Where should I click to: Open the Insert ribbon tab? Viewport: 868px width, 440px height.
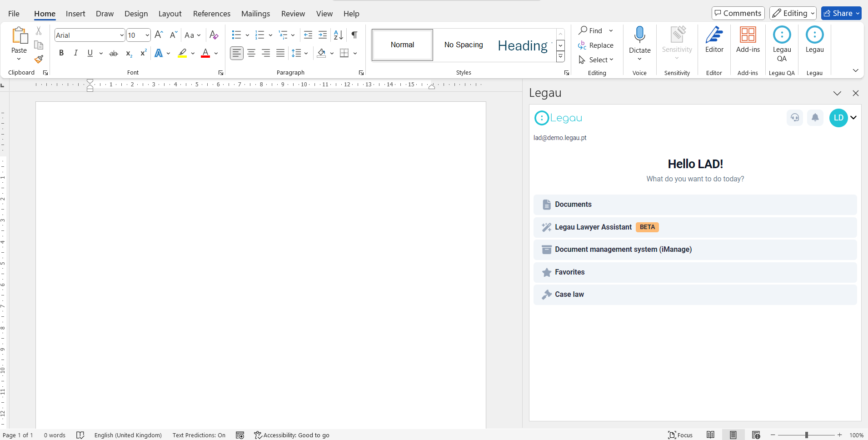click(75, 14)
